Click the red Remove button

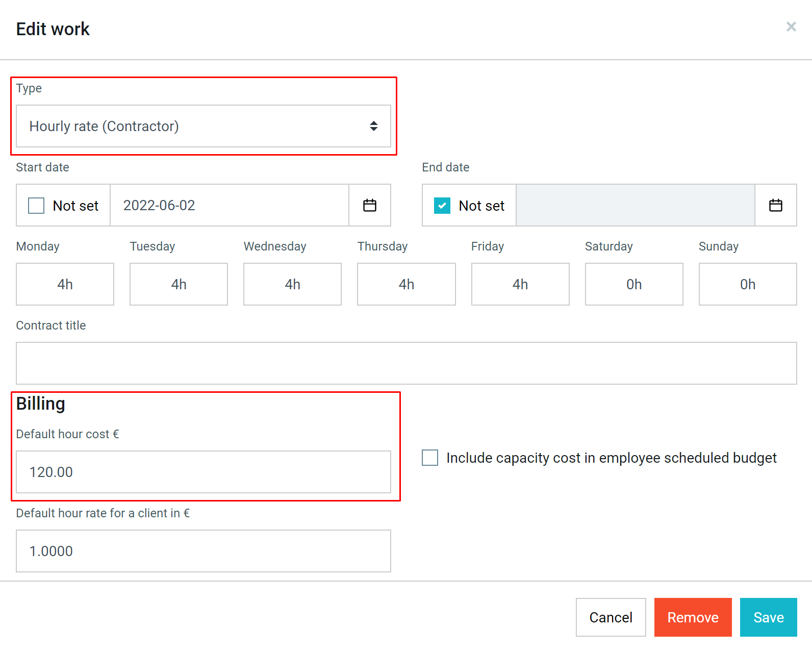pos(693,617)
